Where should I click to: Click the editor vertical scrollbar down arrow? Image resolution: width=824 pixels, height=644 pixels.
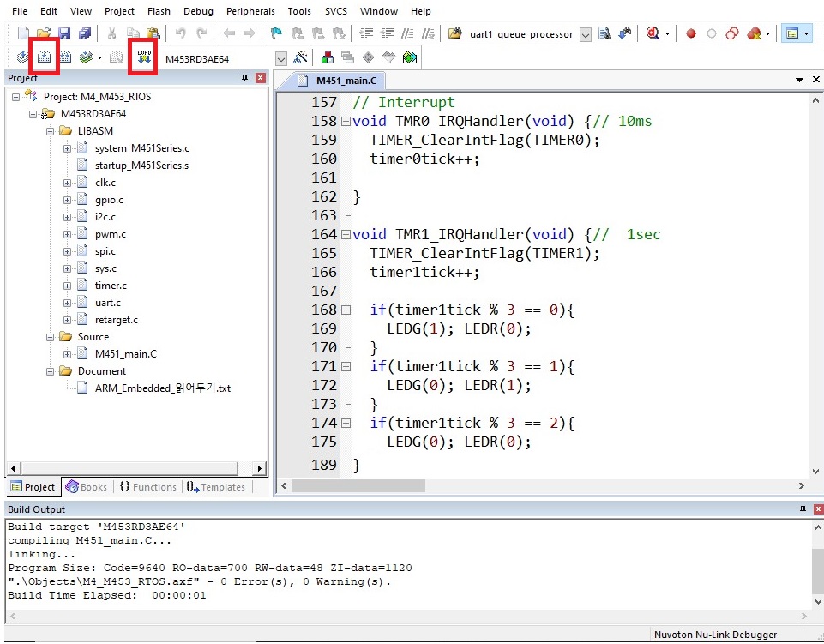click(815, 471)
